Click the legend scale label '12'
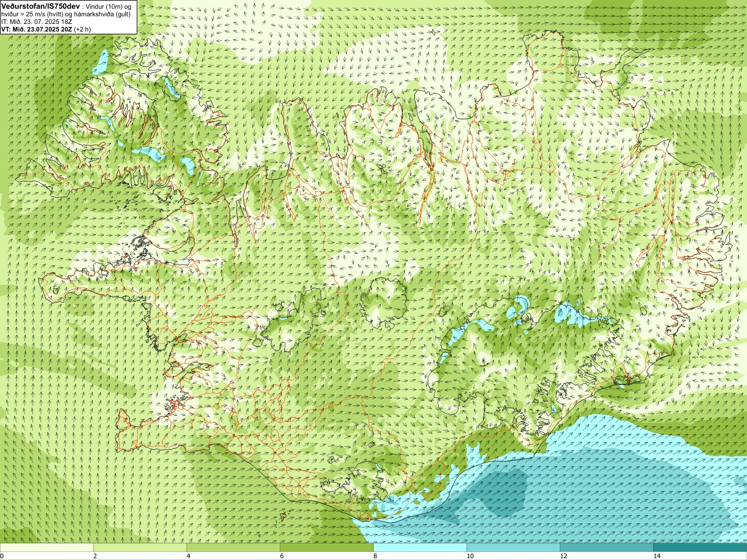Image resolution: width=747 pixels, height=560 pixels. coord(563,556)
